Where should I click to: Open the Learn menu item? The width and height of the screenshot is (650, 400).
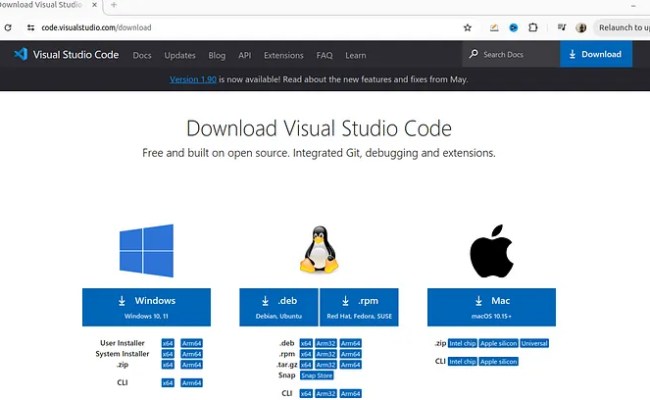click(356, 55)
